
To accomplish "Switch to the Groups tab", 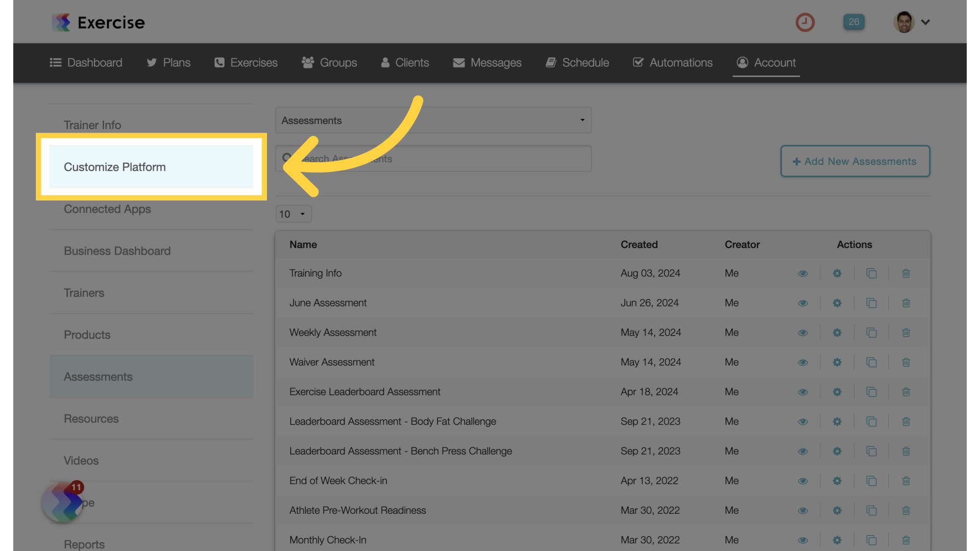I will tap(329, 63).
